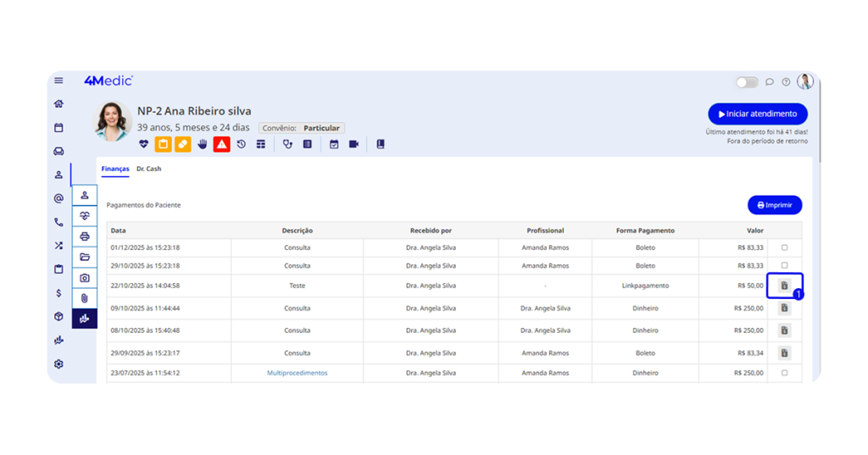Open the Multiprocedimentos link

297,373
